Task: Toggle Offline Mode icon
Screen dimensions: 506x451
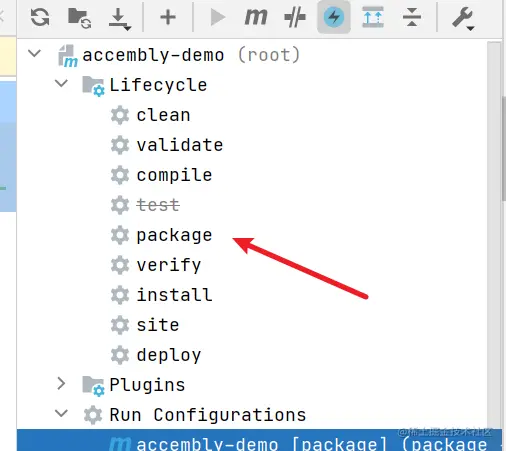Action: coord(295,18)
